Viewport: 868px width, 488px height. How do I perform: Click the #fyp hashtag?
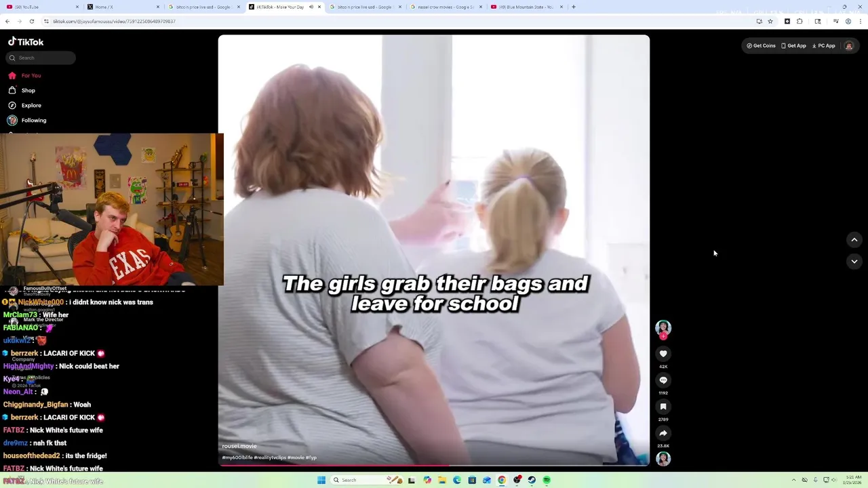click(x=311, y=457)
